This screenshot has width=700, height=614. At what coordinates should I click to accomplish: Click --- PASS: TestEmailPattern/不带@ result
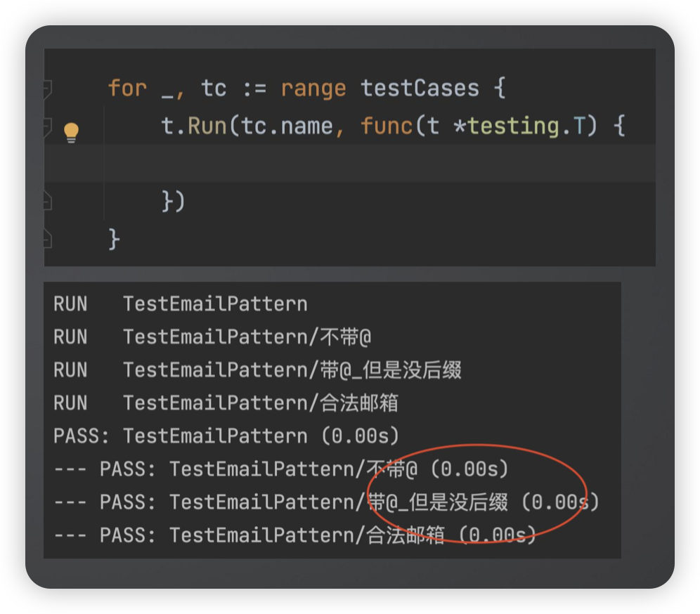coord(280,469)
